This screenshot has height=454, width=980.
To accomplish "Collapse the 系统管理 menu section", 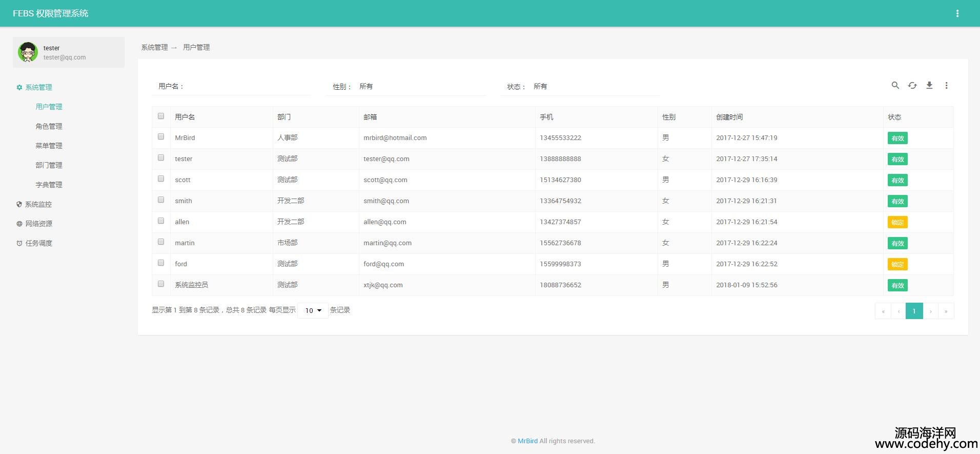I will (x=39, y=88).
